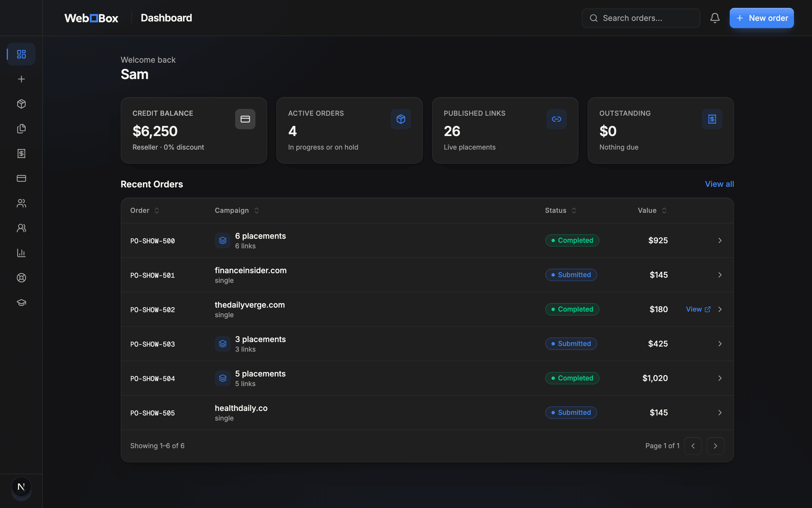Screen dimensions: 812x508
Task: Go to the previous page of orders
Action: [693, 446]
